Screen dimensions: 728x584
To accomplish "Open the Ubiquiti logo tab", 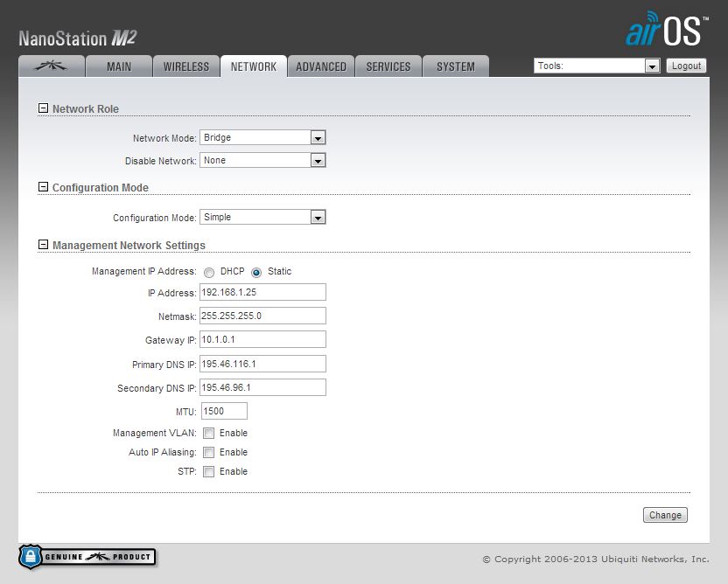I will 52,66.
